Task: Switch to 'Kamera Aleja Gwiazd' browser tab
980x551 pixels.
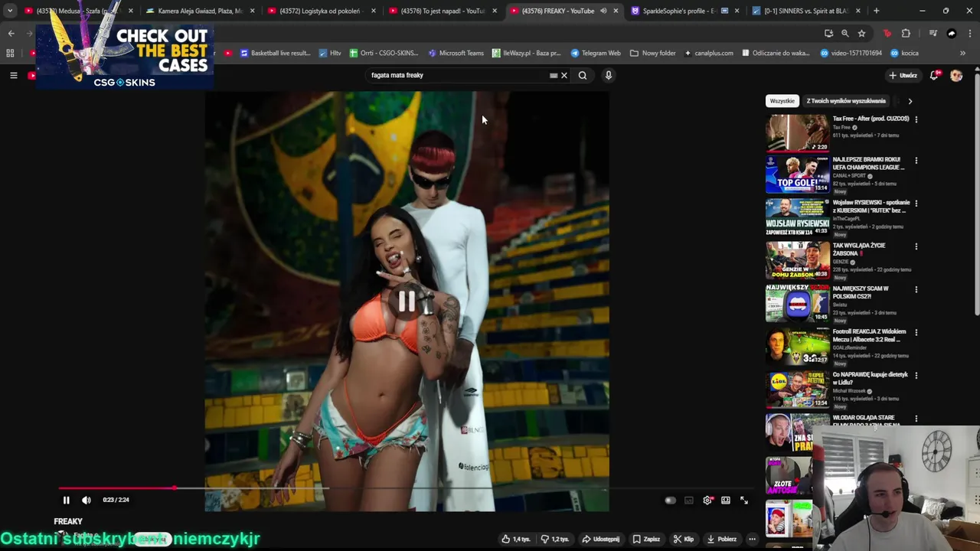Action: (201, 11)
